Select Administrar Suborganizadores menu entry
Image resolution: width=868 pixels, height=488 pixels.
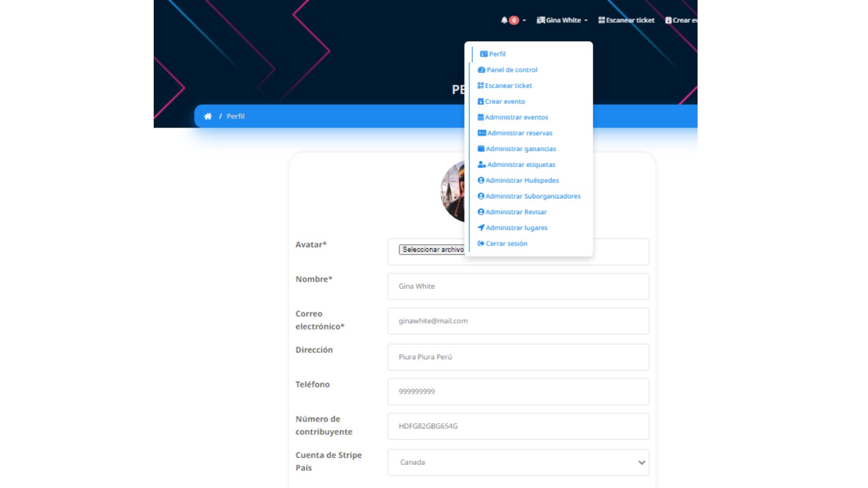coord(533,196)
